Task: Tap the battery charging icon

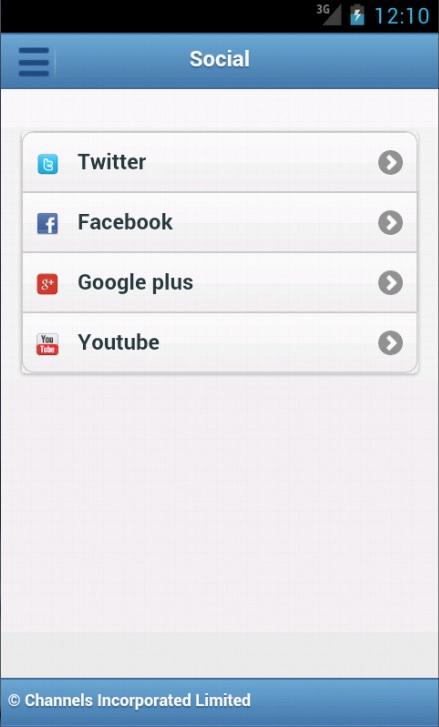Action: click(357, 15)
